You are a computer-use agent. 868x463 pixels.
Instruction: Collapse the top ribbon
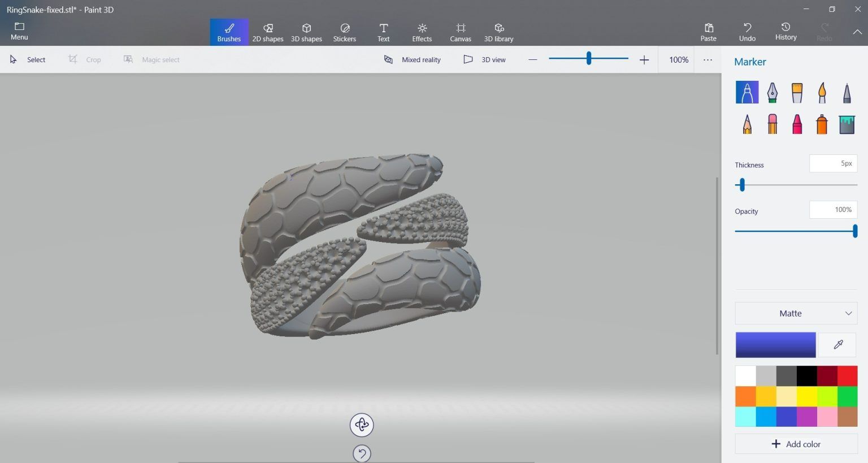coord(858,32)
